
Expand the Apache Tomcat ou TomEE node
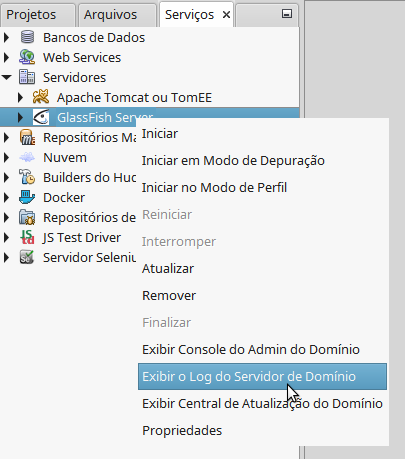tap(20, 97)
